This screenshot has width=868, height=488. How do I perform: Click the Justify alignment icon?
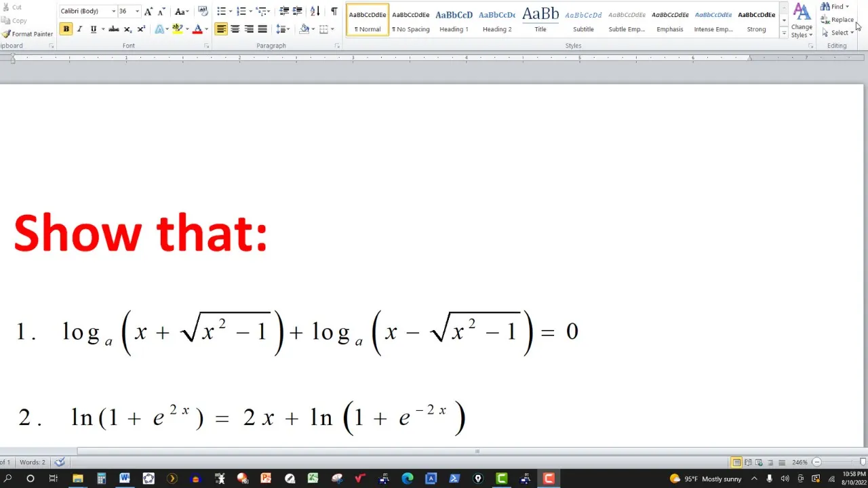[262, 29]
